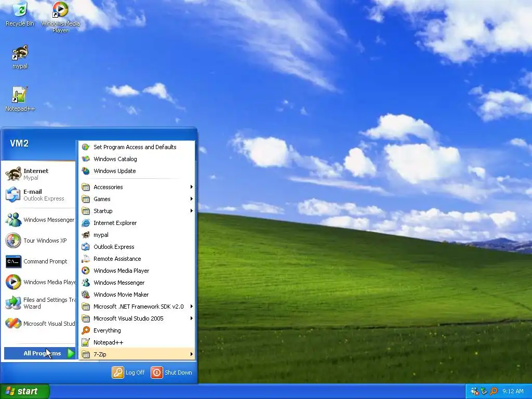Launch Outlook Express from All Programs
This screenshot has height=399, width=532.
tap(137, 247)
